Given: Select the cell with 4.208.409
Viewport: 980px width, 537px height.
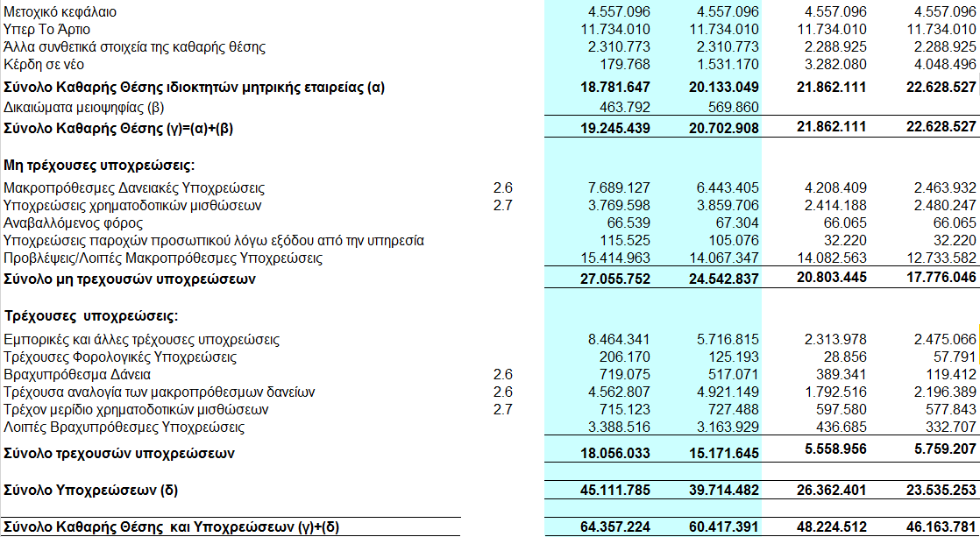Looking at the screenshot, I should coord(836,188).
